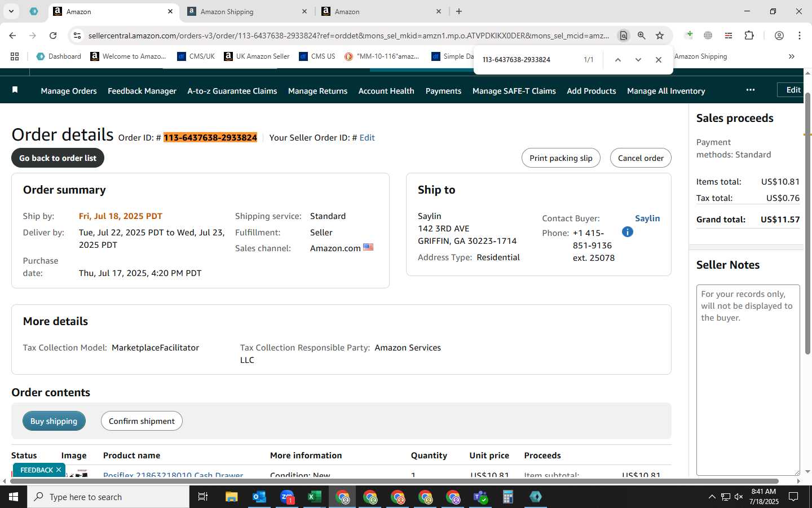Open the bookmarks bar apps grid icon
This screenshot has width=812, height=508.
pos(15,56)
